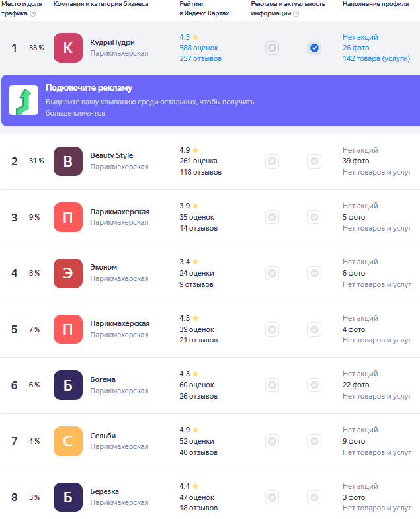Click advertising indicator in the 7% traffic row
420x519 pixels.
point(272,329)
